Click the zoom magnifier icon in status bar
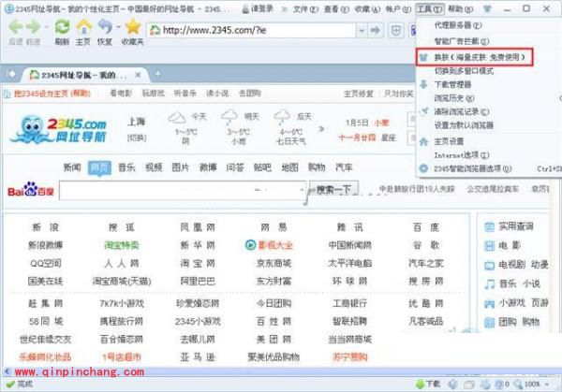This screenshot has width=562, height=392. click(518, 385)
